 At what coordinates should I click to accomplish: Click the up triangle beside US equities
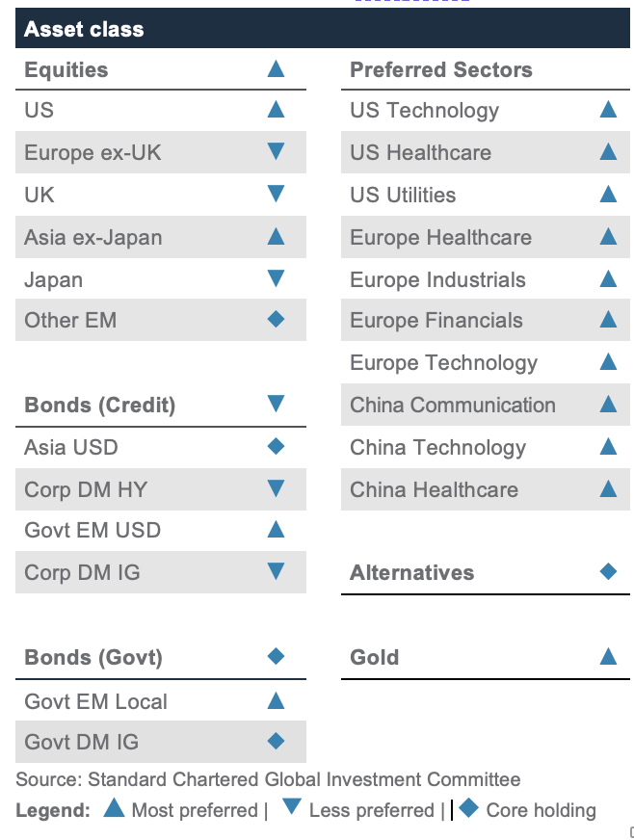point(276,110)
